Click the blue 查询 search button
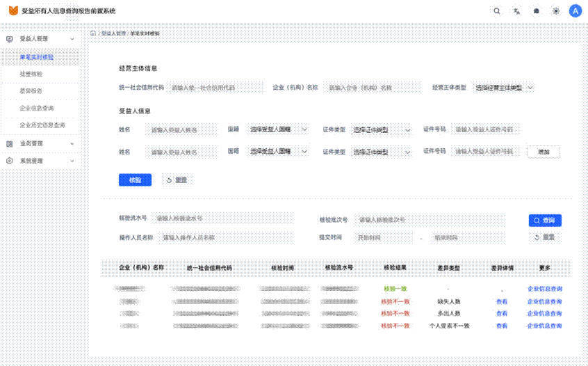This screenshot has height=366, width=588. coord(544,221)
